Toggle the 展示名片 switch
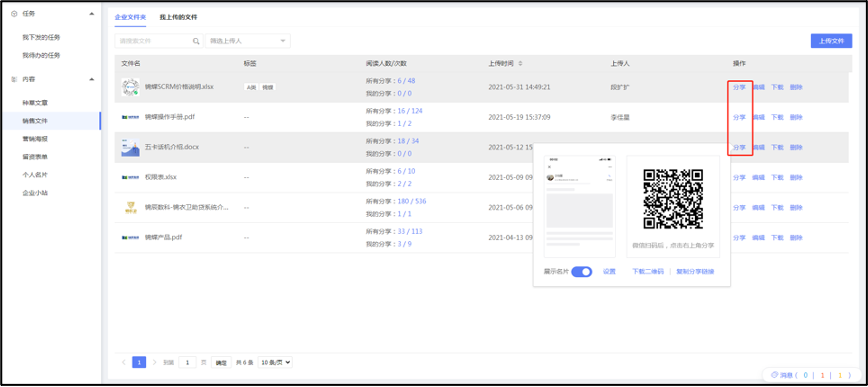Image resolution: width=868 pixels, height=387 pixels. pos(582,272)
